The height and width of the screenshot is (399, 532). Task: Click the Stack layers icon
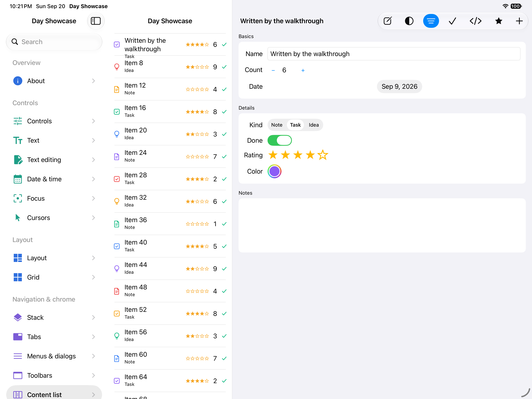click(18, 317)
